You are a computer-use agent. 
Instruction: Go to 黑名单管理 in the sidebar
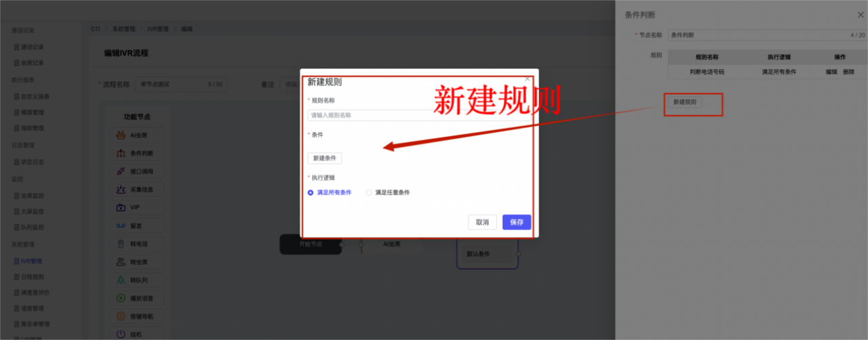(32, 324)
